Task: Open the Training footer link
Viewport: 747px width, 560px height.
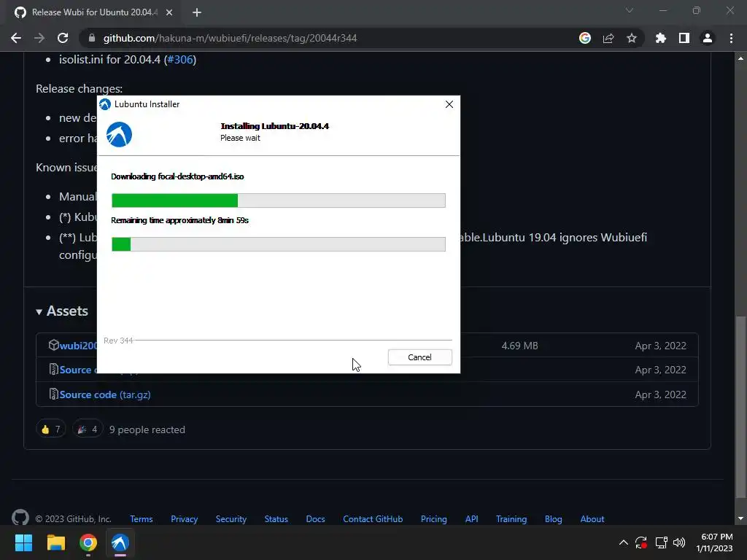Action: coord(511,519)
